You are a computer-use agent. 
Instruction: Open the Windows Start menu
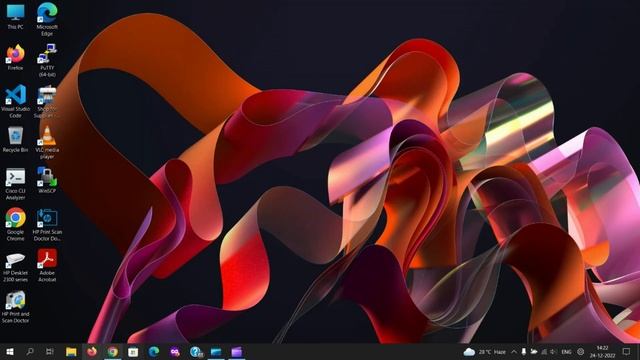10,351
